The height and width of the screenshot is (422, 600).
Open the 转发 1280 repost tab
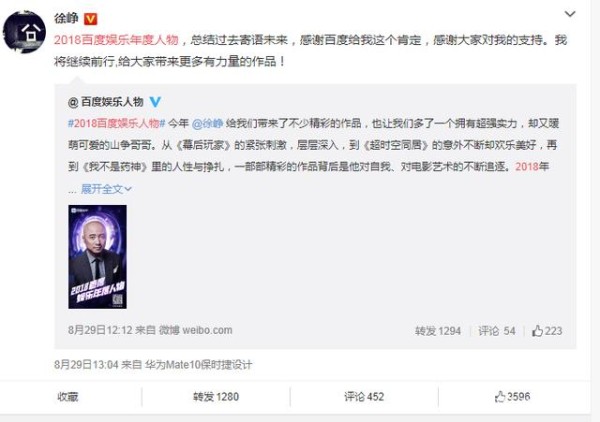click(x=216, y=397)
